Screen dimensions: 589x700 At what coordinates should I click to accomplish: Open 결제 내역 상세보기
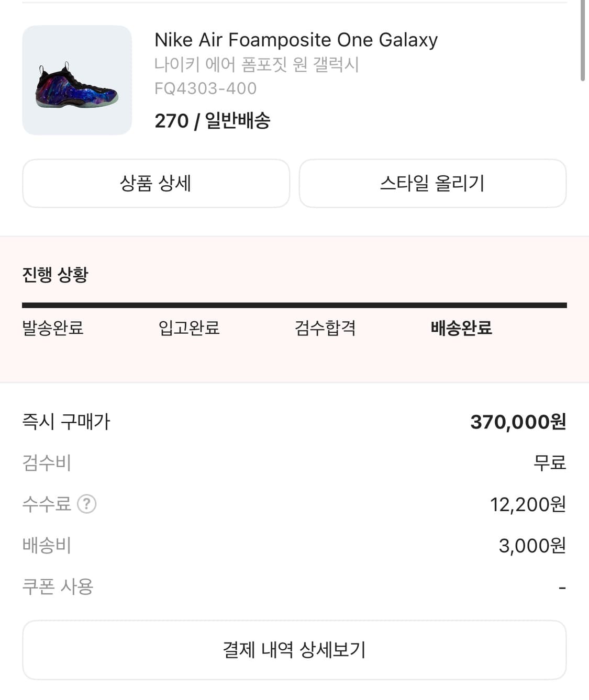click(294, 650)
